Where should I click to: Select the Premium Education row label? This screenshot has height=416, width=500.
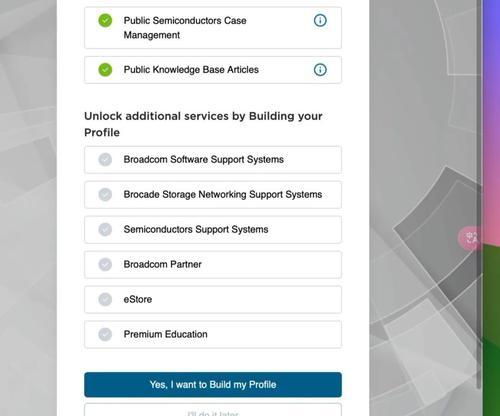point(166,334)
